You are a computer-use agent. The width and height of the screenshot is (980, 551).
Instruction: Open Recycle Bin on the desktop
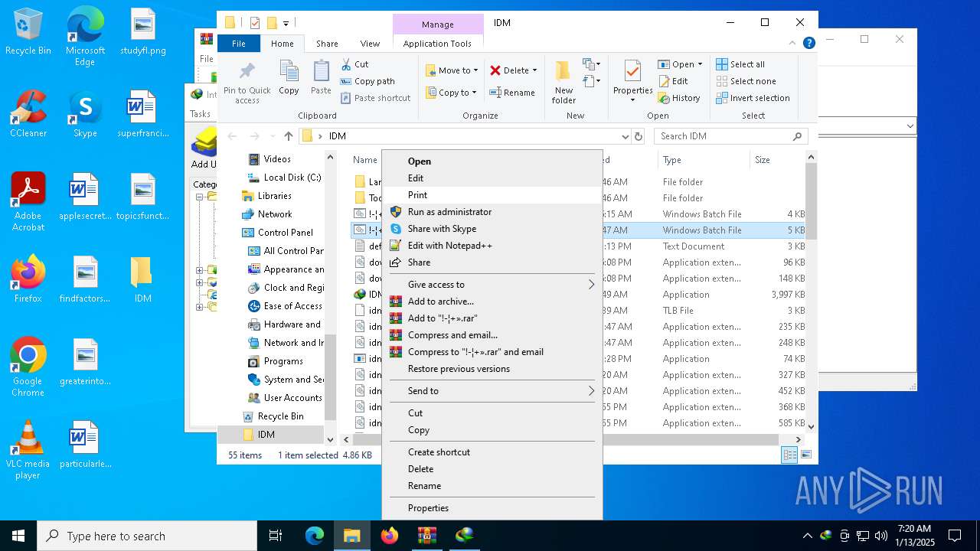(x=28, y=31)
